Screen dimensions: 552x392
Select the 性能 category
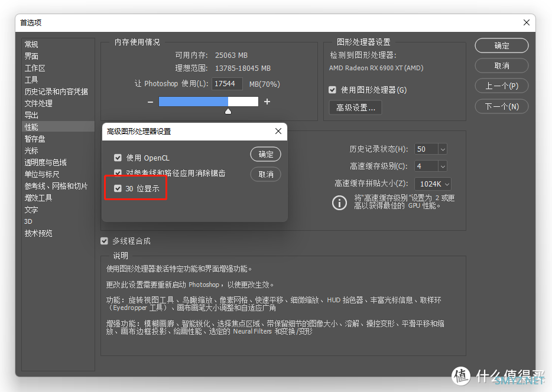(x=58, y=127)
